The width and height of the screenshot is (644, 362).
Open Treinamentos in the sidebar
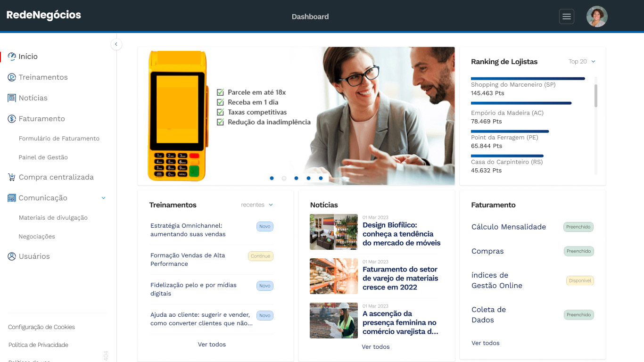click(43, 77)
